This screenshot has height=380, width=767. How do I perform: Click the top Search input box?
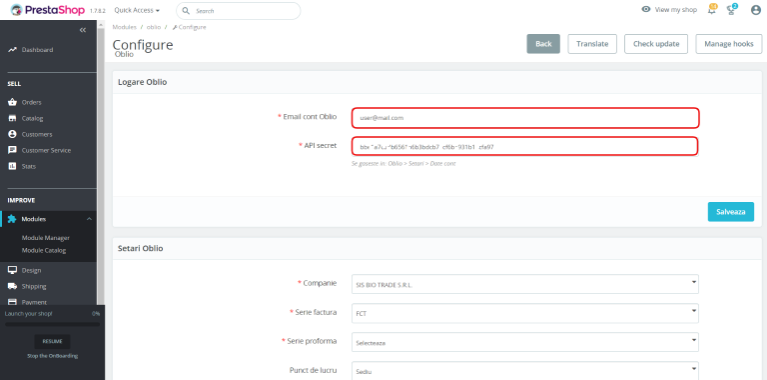[238, 11]
